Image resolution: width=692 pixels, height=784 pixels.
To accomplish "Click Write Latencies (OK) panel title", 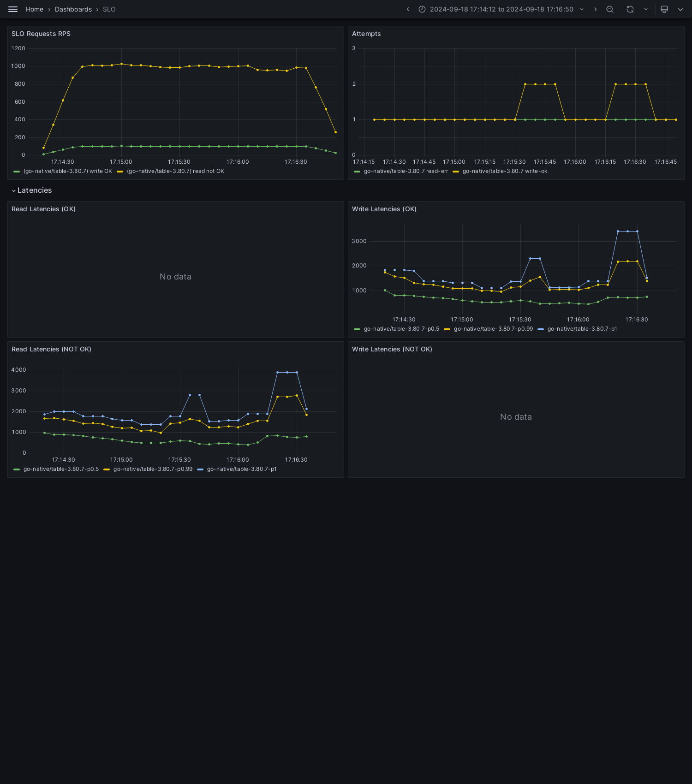I will coord(384,209).
